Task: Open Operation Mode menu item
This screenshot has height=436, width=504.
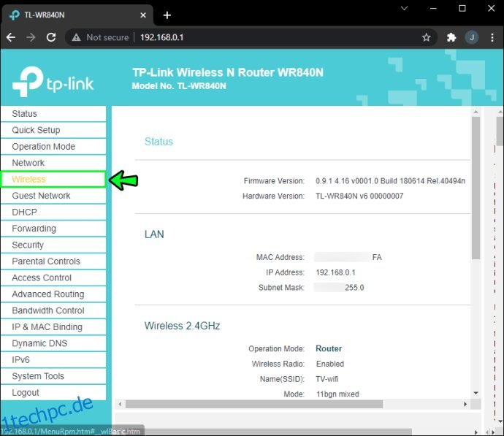Action: pyautogui.click(x=53, y=147)
